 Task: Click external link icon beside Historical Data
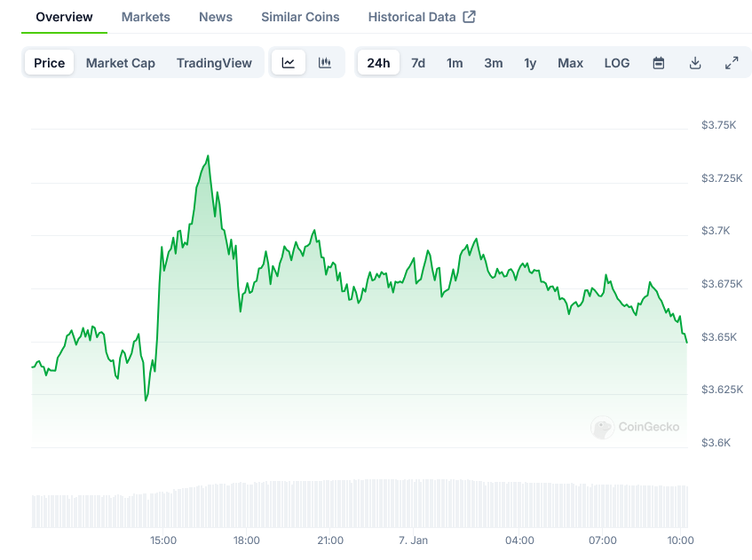coord(470,17)
